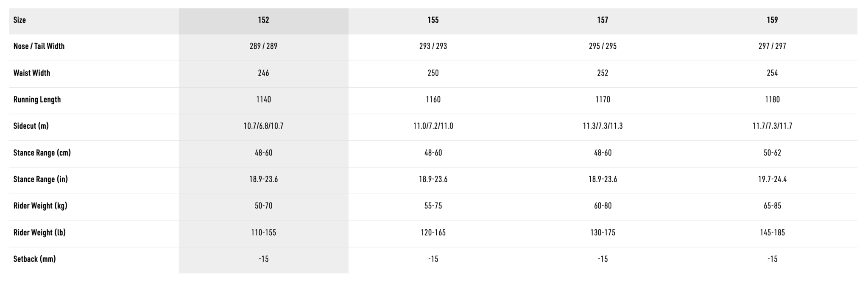Click the Nose / Tail Width label
Image resolution: width=868 pixels, height=286 pixels.
point(39,46)
